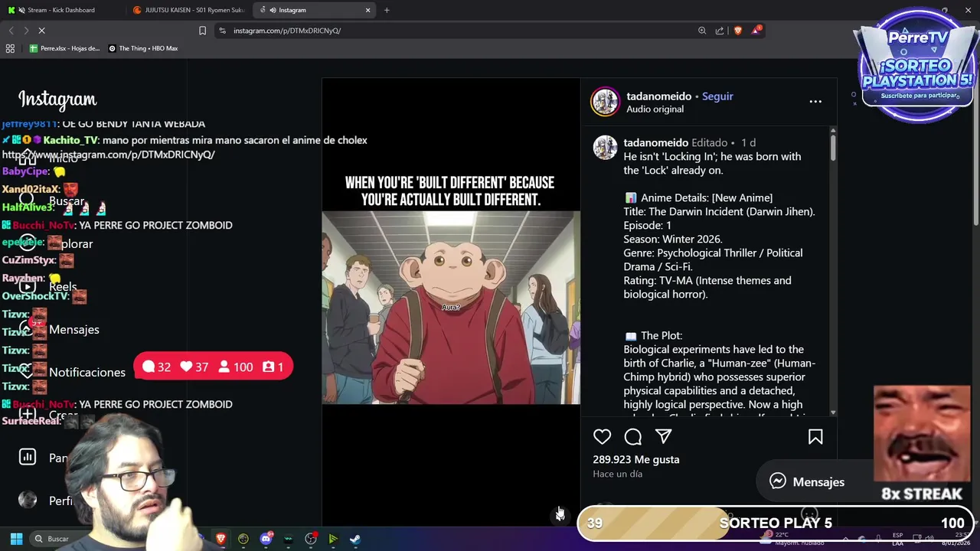Click the zoom magnifier icon in address bar
The image size is (980, 551).
702,31
